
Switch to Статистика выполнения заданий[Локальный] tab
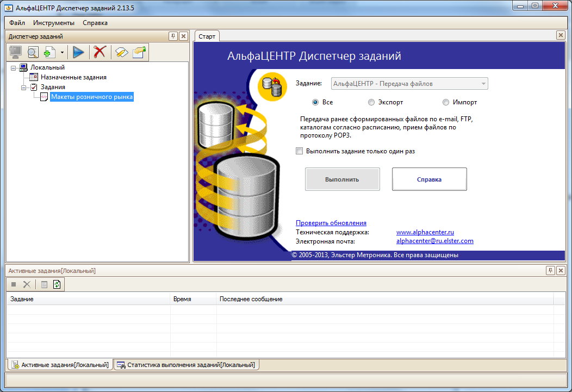(x=186, y=365)
